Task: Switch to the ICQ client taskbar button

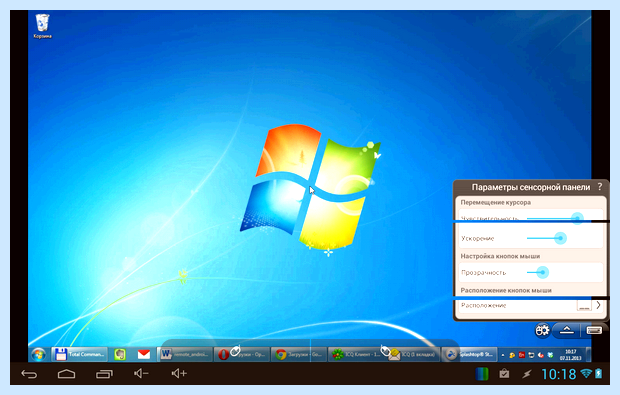Action: tap(356, 354)
